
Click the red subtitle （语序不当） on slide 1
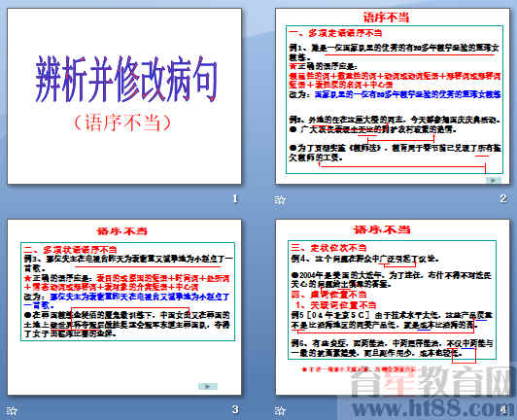122,122
